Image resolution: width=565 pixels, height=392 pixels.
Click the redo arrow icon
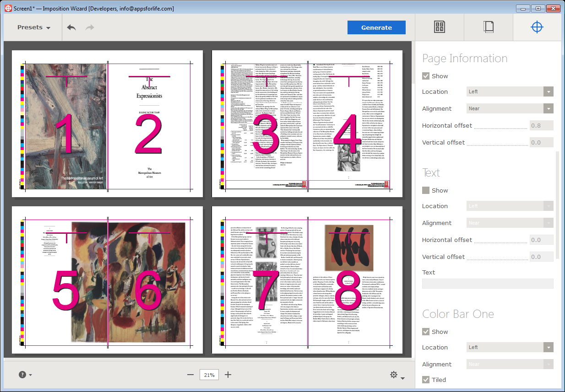[90, 27]
